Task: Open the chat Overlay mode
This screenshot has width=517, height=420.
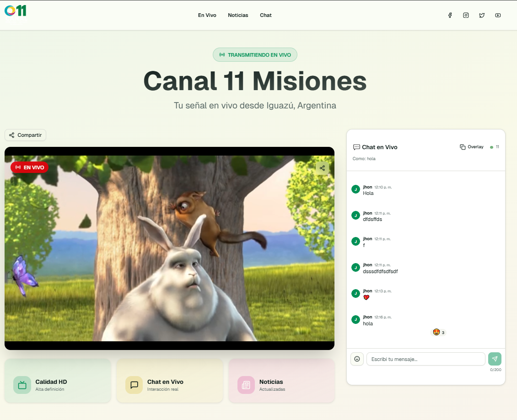Action: point(472,147)
